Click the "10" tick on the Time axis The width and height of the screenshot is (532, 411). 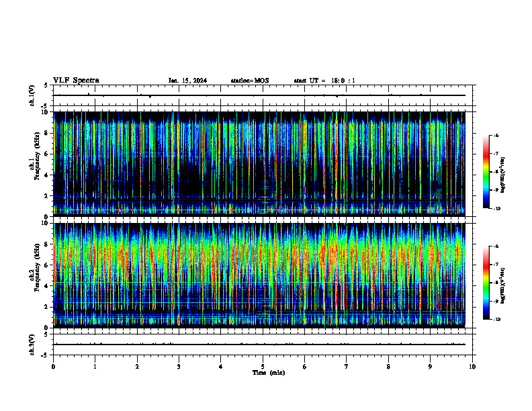(x=472, y=367)
